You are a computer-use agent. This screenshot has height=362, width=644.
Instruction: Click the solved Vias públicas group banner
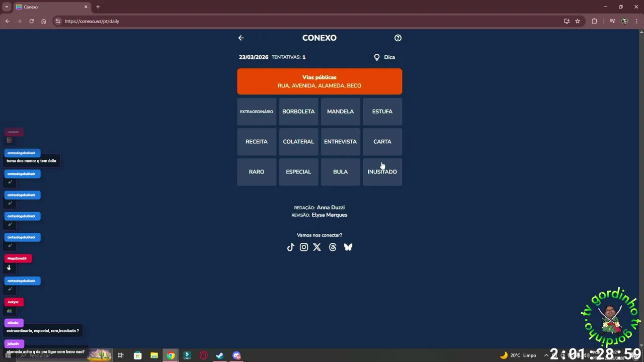(319, 81)
